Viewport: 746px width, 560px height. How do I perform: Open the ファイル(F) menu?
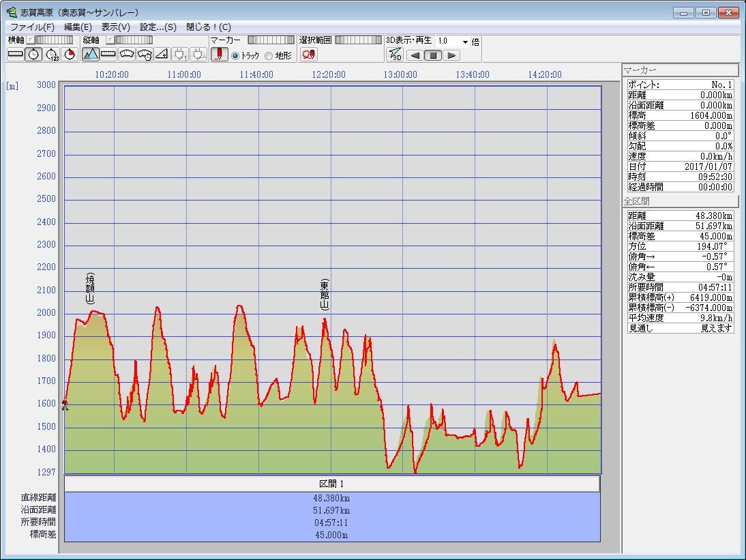(x=32, y=27)
